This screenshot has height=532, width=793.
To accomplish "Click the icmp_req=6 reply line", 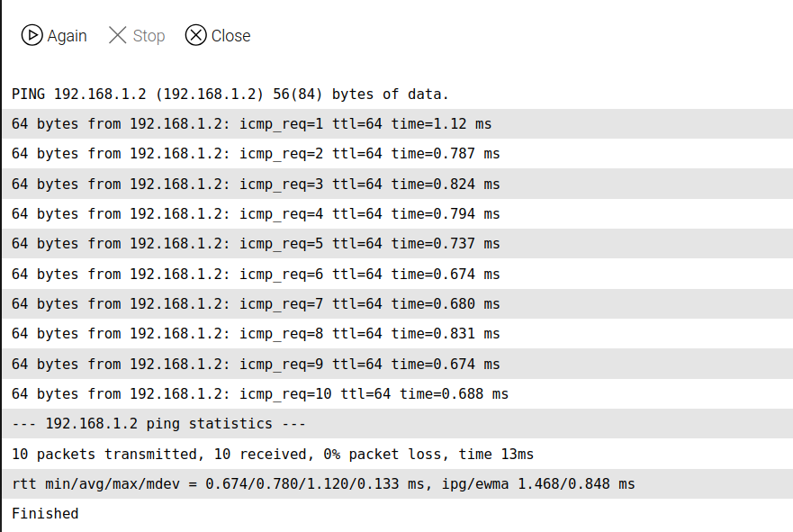I will tap(256, 274).
